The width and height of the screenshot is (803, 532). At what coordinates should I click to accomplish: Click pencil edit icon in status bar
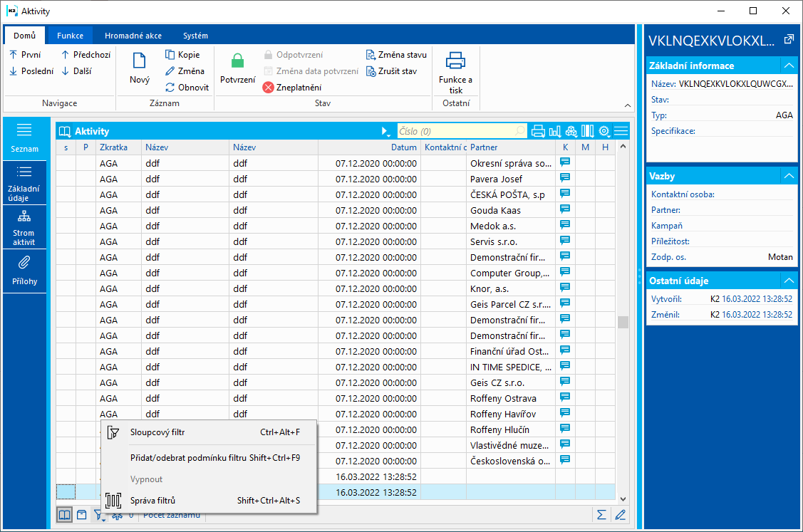coord(620,515)
